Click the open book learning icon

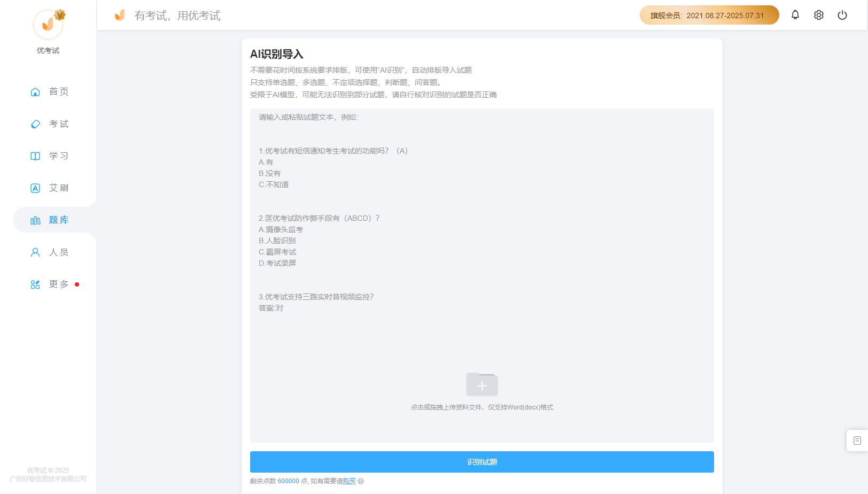point(35,156)
